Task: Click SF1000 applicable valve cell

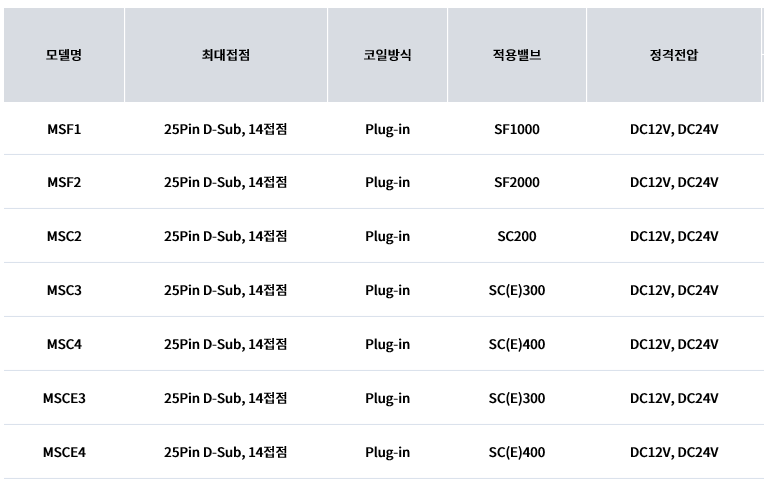Action: coord(516,129)
